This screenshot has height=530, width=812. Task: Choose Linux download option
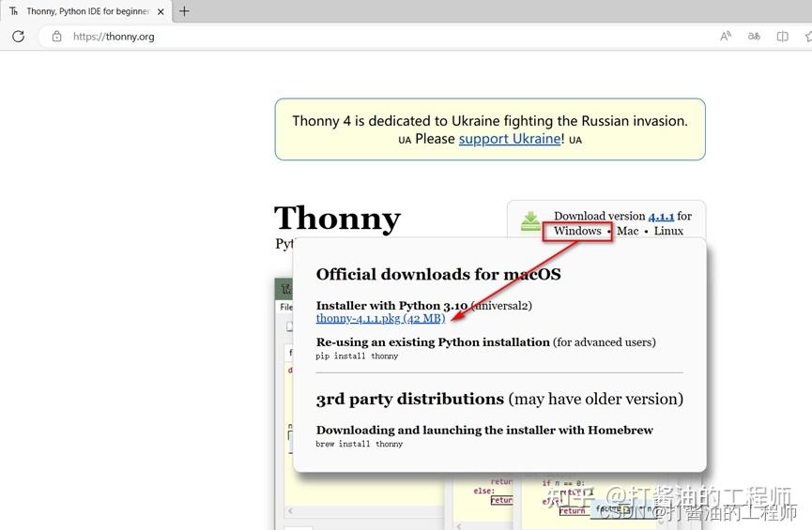(x=668, y=231)
